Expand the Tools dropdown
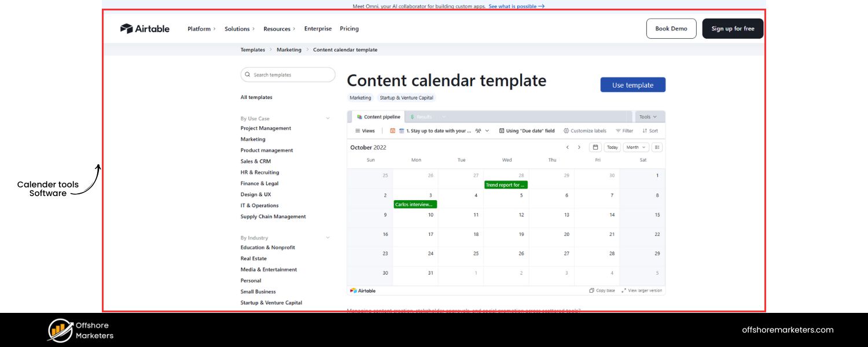This screenshot has height=347, width=868. (648, 117)
